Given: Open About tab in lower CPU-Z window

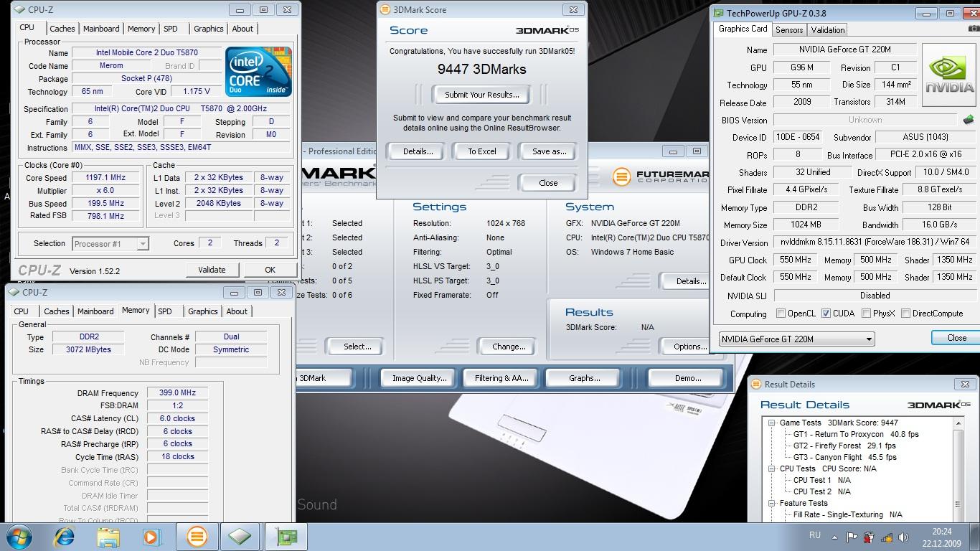Looking at the screenshot, I should click(237, 311).
